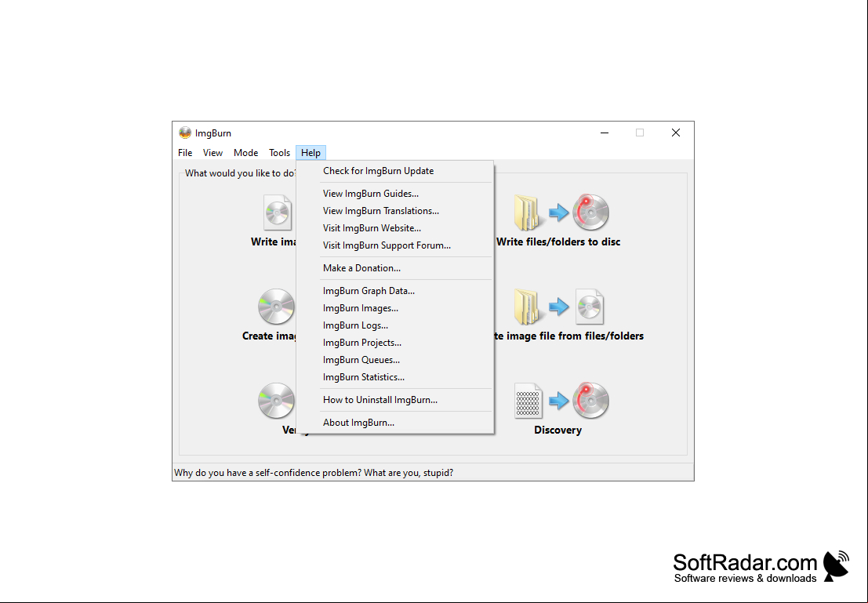Open the View menu
This screenshot has height=603, width=868.
tap(212, 153)
